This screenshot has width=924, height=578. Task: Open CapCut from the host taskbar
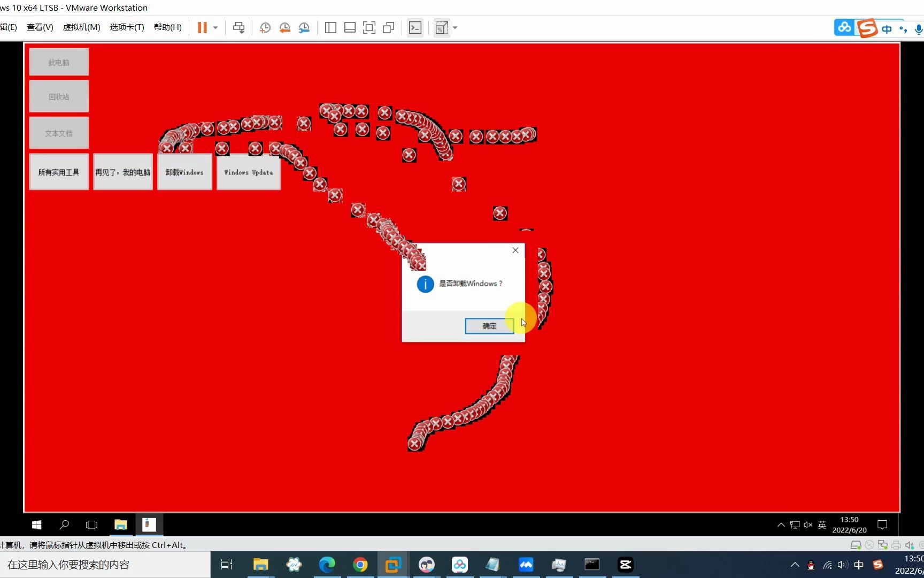[x=625, y=564]
